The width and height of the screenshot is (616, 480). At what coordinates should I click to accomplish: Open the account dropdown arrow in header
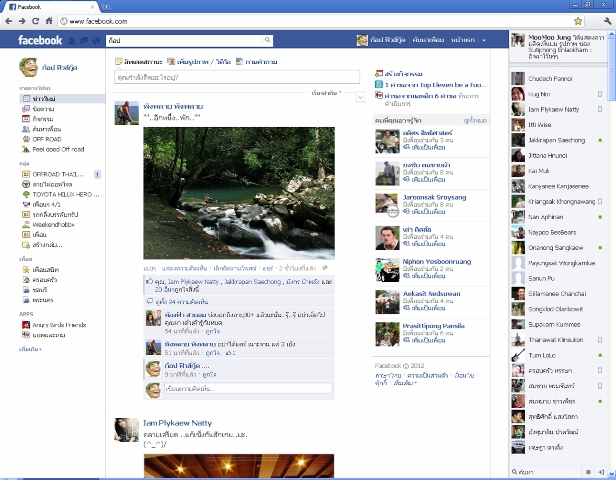click(484, 40)
